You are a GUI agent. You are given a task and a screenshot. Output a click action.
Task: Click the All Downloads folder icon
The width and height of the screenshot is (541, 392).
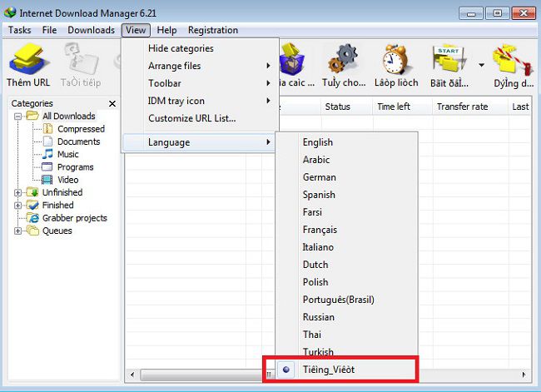click(x=32, y=116)
